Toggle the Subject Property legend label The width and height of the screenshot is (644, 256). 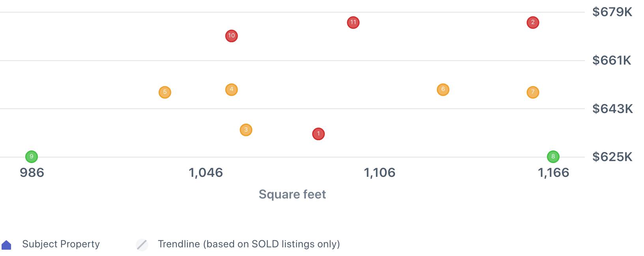[61, 244]
